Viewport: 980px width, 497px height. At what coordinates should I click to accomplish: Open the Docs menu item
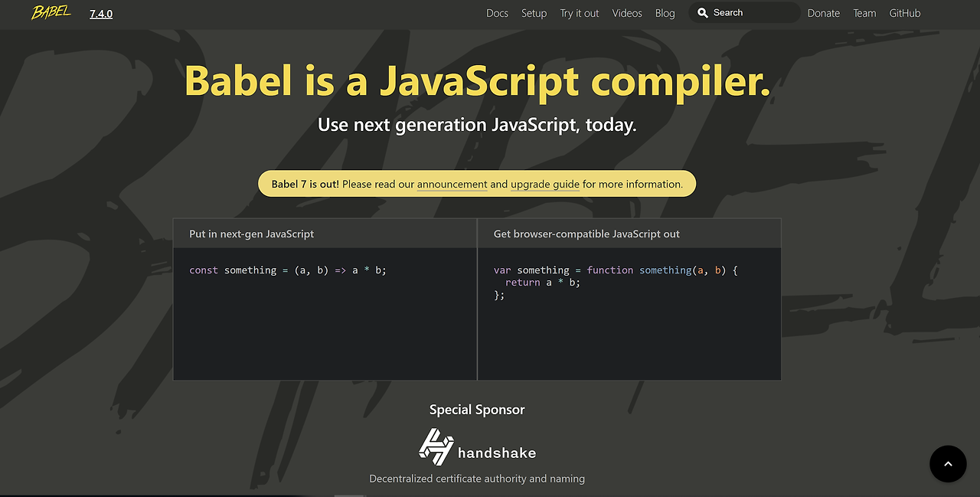click(497, 13)
